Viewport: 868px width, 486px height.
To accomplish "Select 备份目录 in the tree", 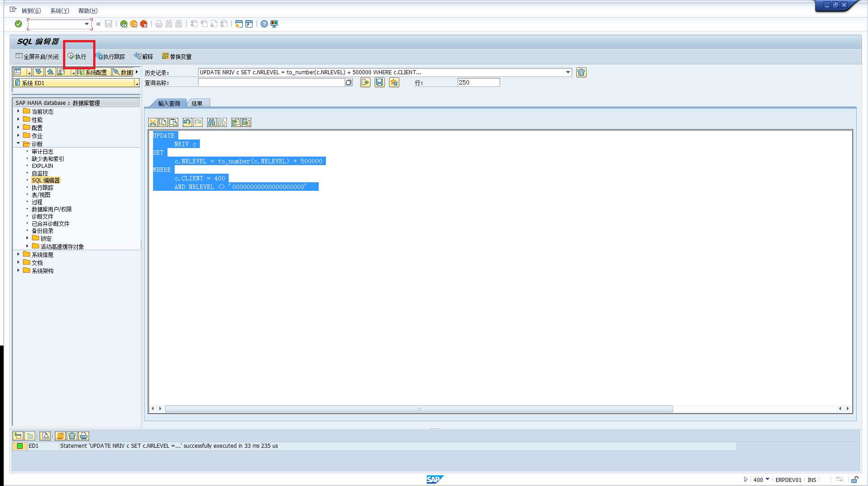I will click(x=42, y=231).
